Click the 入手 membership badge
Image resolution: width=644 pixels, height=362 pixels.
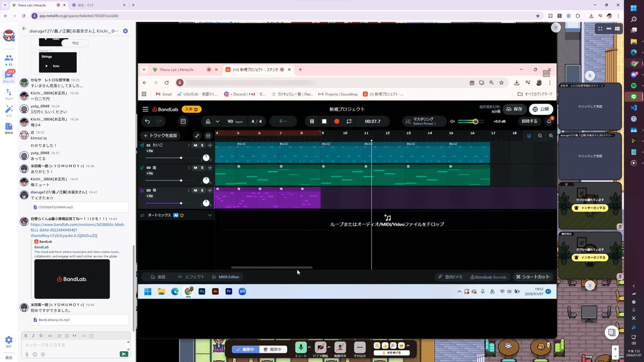tap(191, 109)
